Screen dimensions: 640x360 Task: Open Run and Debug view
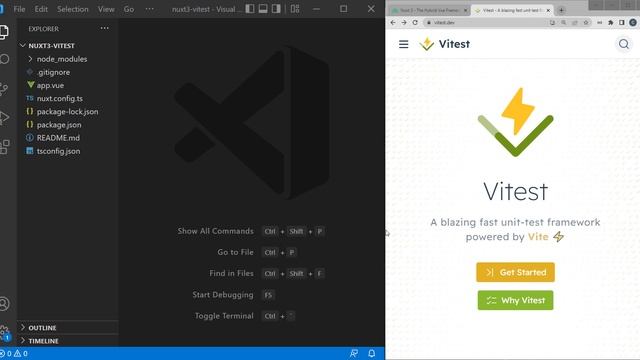4,118
